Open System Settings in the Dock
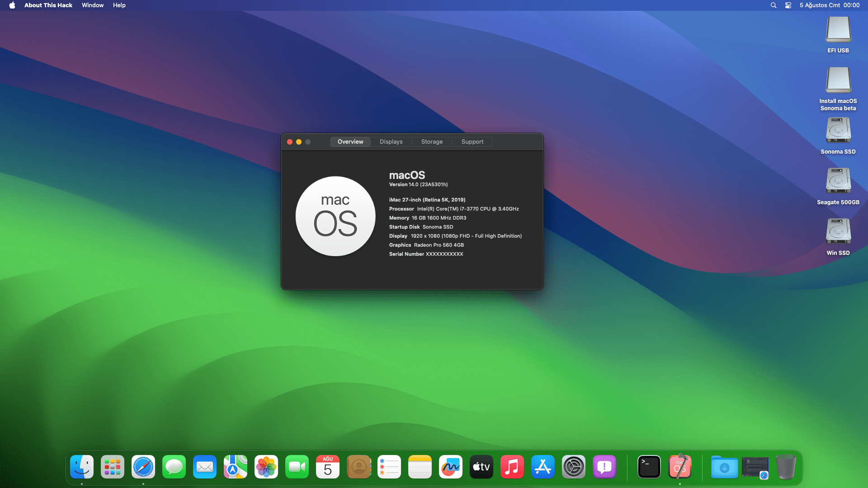This screenshot has width=868, height=488. (x=573, y=467)
